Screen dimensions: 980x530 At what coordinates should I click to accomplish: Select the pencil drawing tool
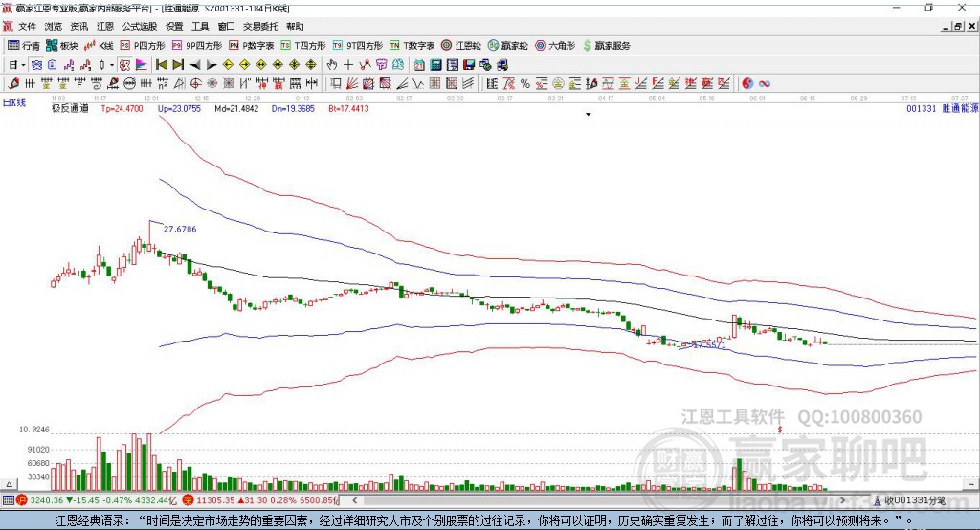coord(13,83)
